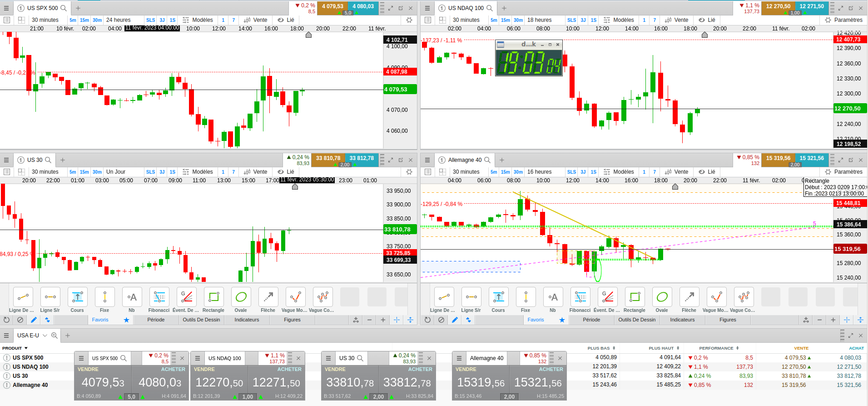Screen dimensions: 868x406
Task: Click VENDRE price on Allemagne 40 ticket
Action: click(481, 382)
